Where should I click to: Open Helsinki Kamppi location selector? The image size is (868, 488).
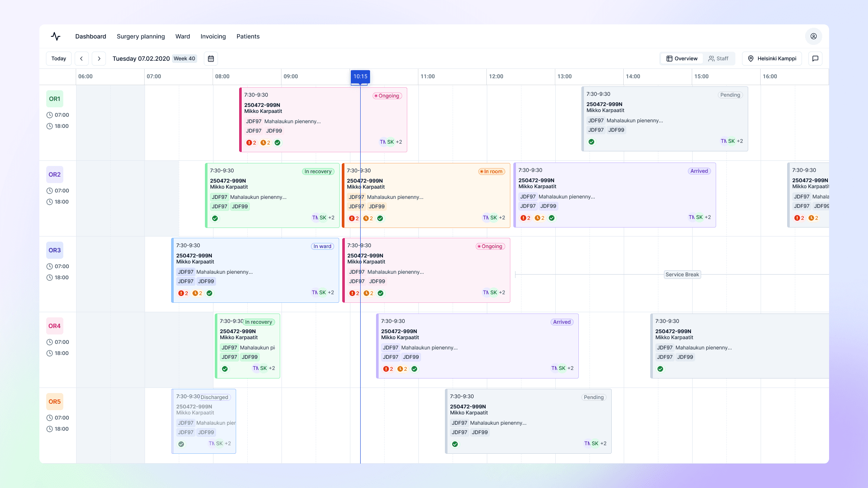[772, 59]
